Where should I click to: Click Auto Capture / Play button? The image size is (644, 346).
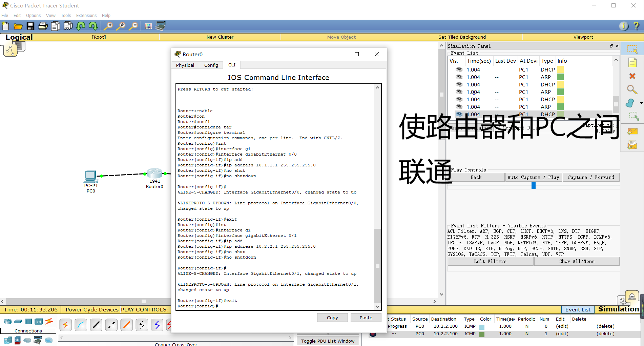(x=533, y=177)
